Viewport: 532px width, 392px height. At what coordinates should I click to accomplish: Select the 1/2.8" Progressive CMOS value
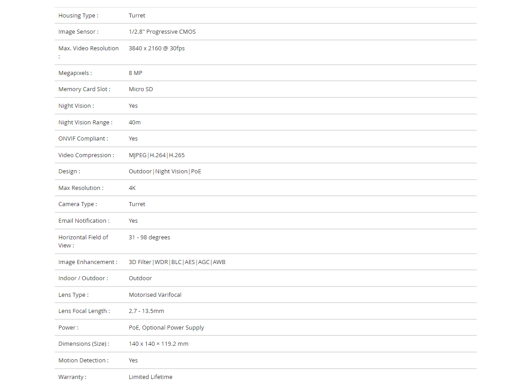[162, 31]
